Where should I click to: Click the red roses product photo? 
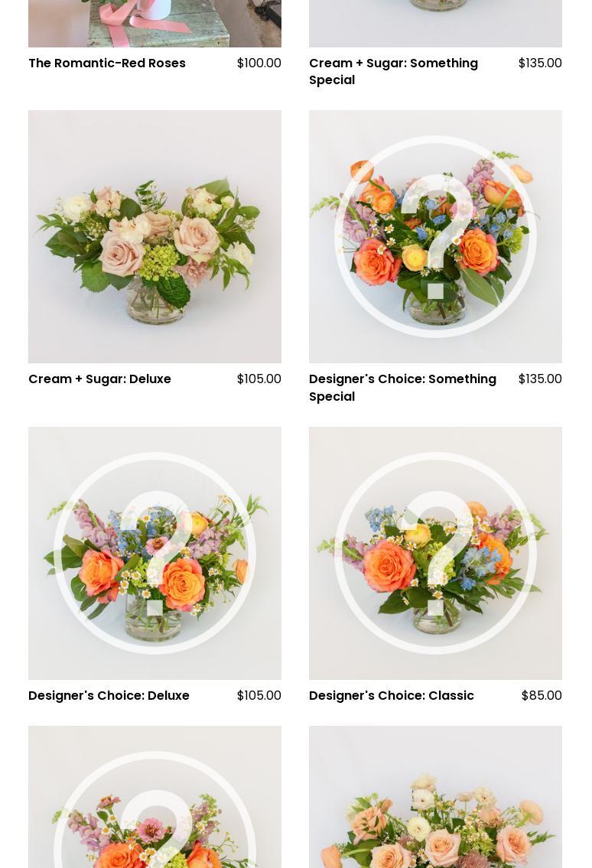[155, 23]
